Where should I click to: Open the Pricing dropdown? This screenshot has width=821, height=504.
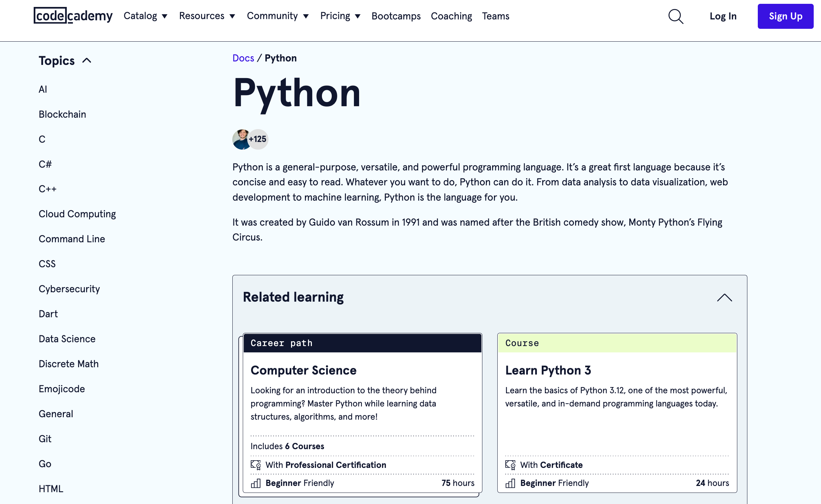point(340,16)
